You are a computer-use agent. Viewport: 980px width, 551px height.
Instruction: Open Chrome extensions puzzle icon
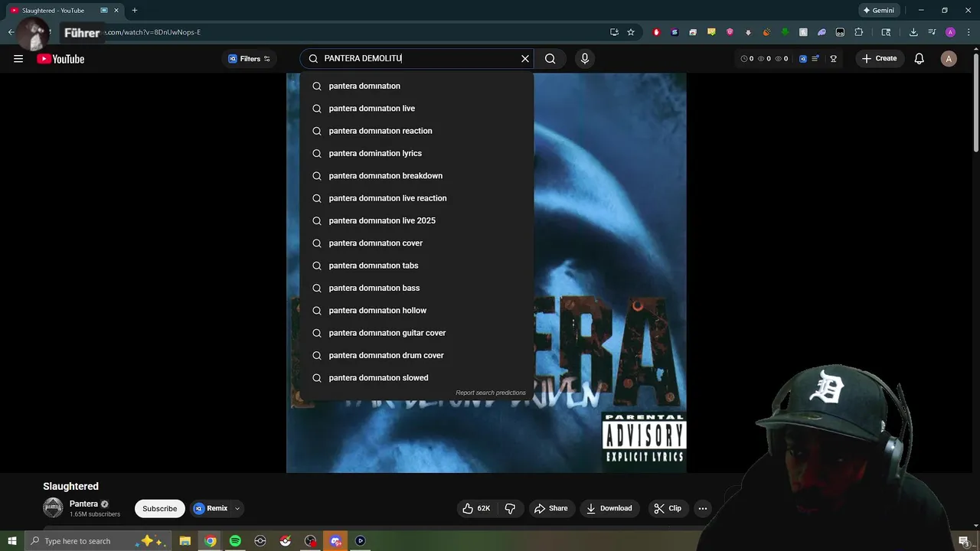point(858,32)
